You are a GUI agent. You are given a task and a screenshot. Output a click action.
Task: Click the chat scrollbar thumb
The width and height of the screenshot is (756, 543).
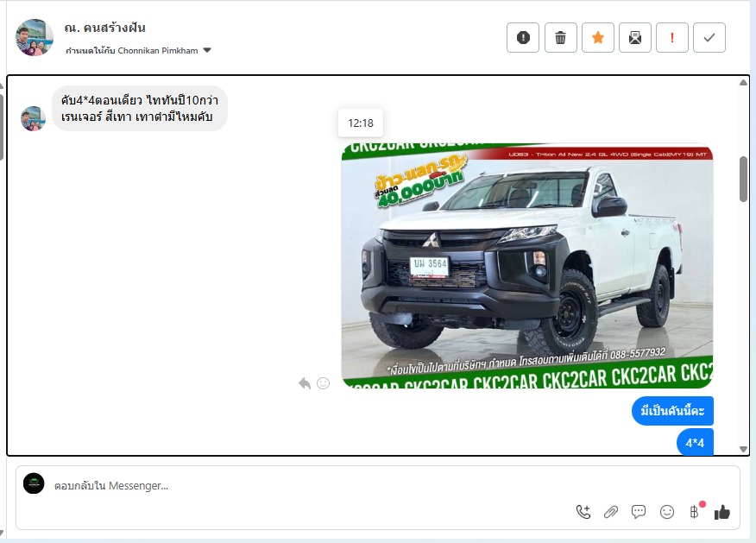point(743,179)
